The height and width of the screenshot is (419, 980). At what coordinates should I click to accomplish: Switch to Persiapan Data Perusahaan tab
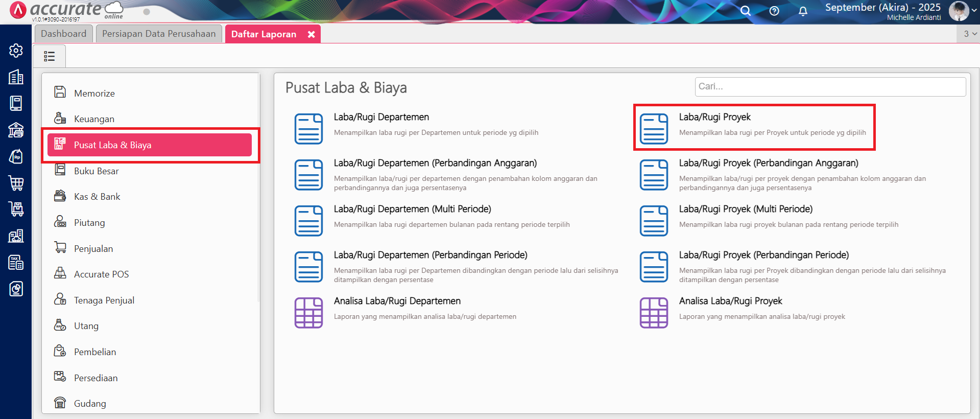pyautogui.click(x=159, y=34)
